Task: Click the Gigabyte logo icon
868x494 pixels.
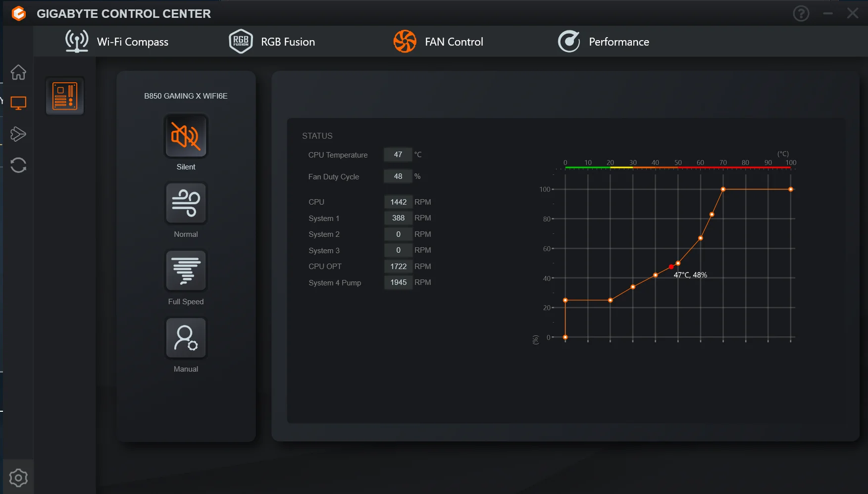Action: [19, 13]
